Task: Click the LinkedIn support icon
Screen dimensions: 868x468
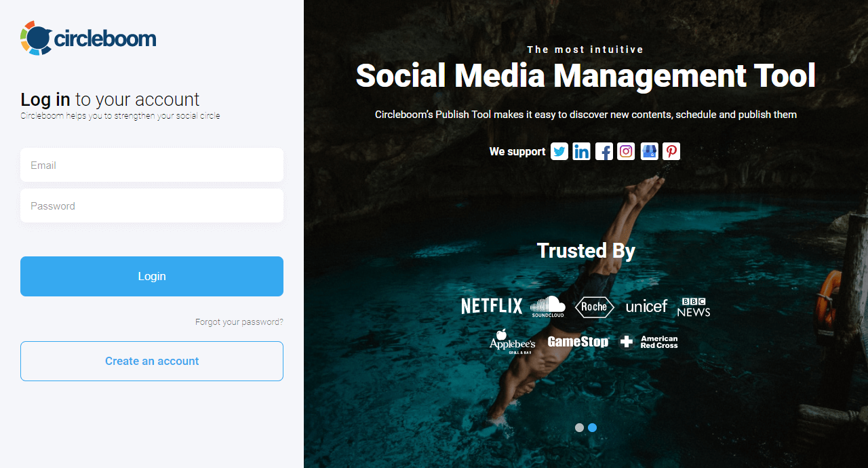Action: click(x=581, y=151)
